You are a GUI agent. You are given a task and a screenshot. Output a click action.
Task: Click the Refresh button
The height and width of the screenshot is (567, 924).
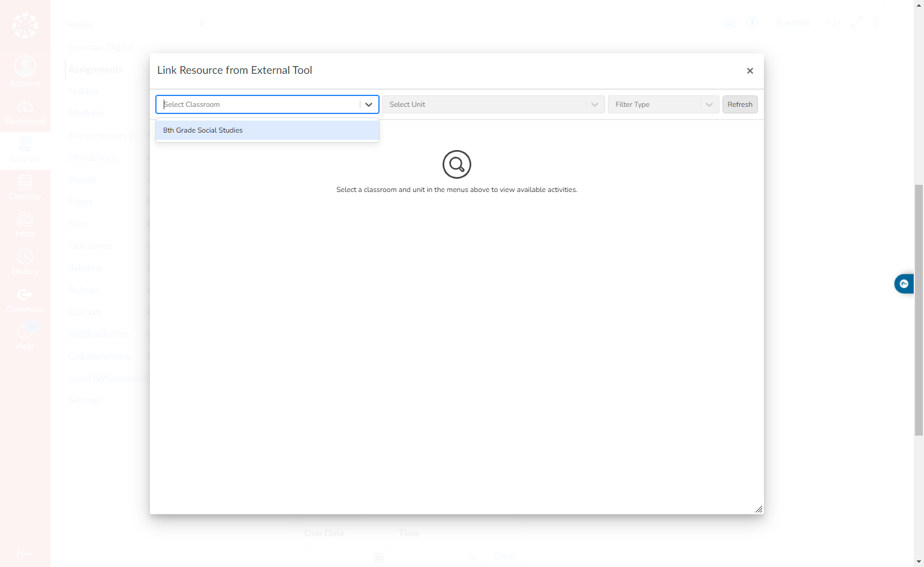coord(740,104)
